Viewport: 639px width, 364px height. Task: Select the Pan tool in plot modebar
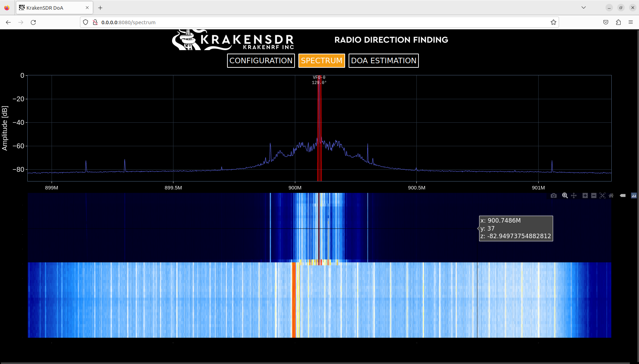coord(574,196)
